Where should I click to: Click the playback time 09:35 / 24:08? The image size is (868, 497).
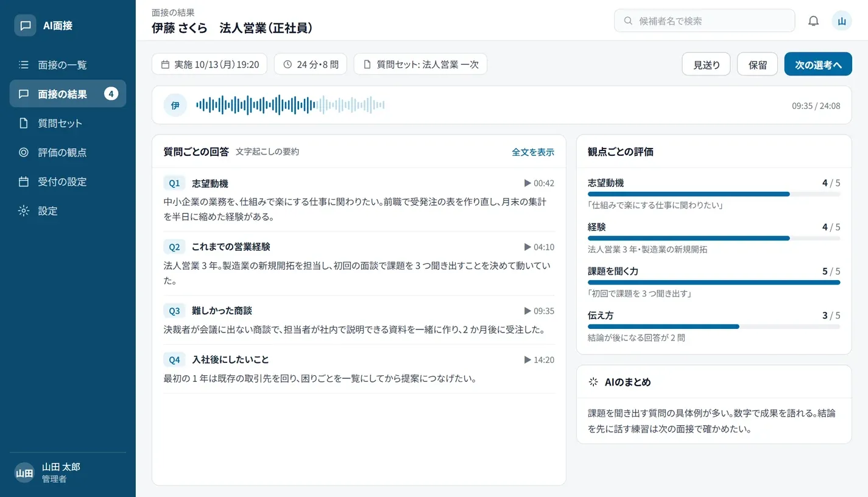point(816,106)
